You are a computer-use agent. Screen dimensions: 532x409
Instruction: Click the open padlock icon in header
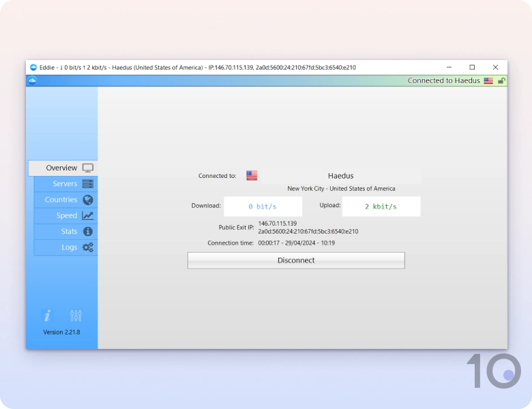tap(501, 80)
